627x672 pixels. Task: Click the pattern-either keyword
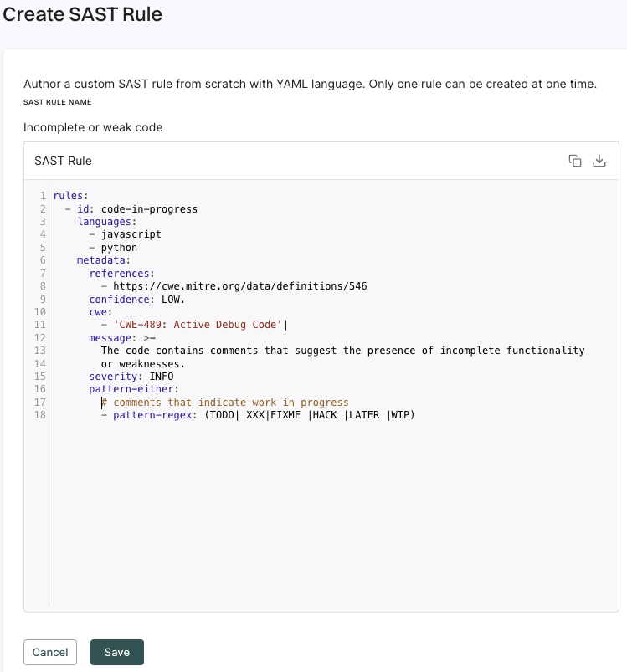(126, 388)
